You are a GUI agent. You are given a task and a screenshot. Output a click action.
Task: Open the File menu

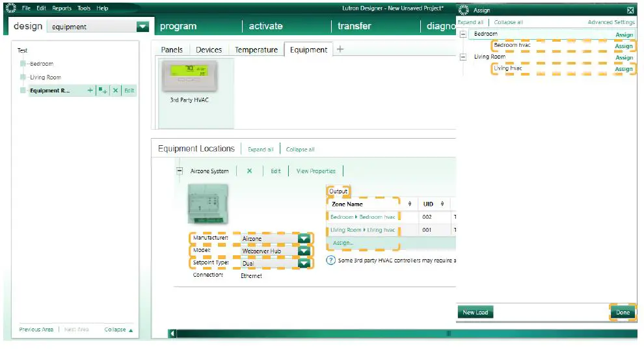tap(26, 8)
